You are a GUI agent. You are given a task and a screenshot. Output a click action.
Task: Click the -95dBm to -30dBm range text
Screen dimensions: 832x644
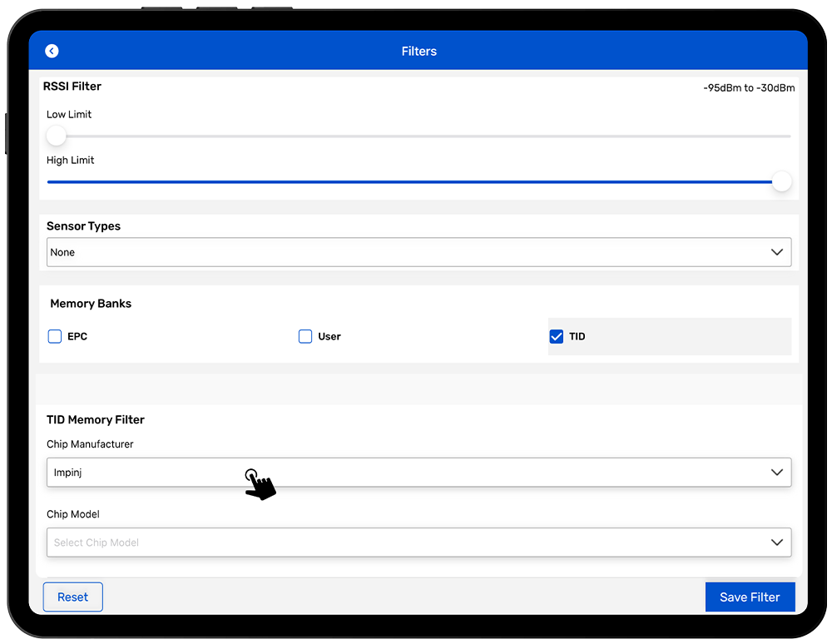748,88
